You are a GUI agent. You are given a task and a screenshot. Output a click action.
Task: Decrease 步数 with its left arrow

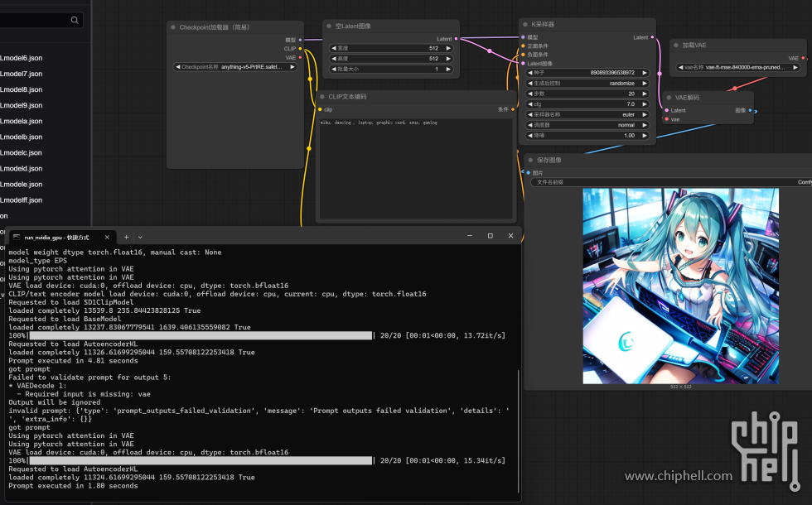(x=529, y=94)
